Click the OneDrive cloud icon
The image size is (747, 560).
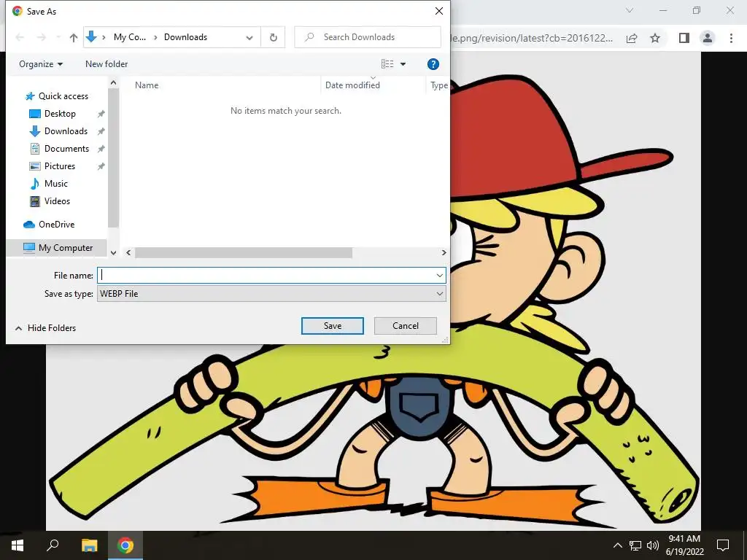point(29,225)
